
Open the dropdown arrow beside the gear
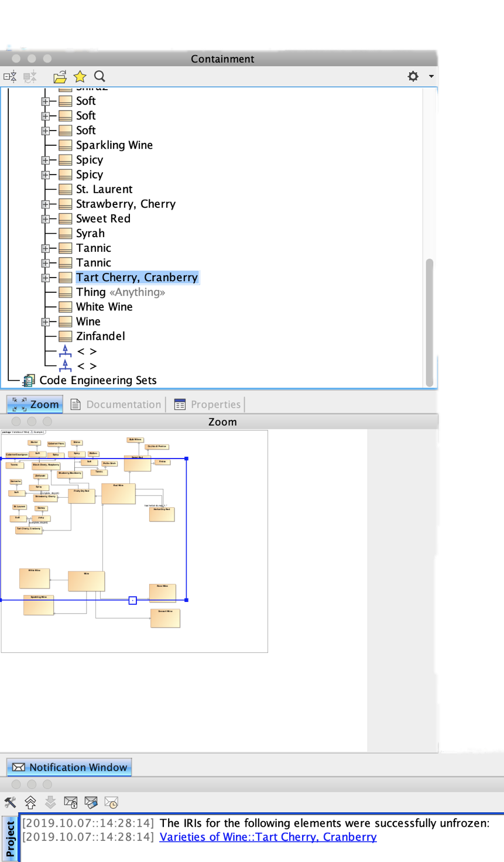pyautogui.click(x=431, y=76)
